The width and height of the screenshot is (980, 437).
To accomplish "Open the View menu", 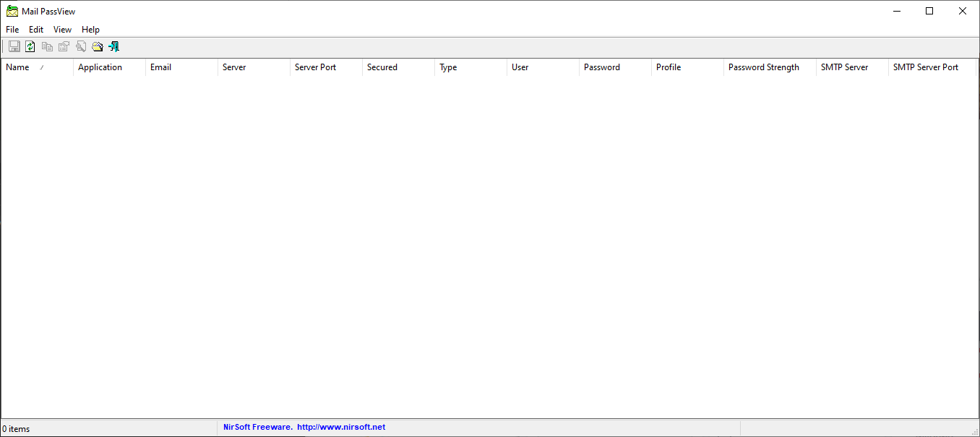I will click(x=62, y=30).
